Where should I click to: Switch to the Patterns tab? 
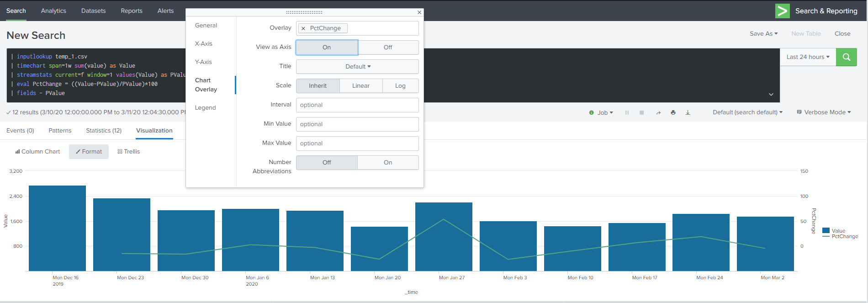pos(60,131)
